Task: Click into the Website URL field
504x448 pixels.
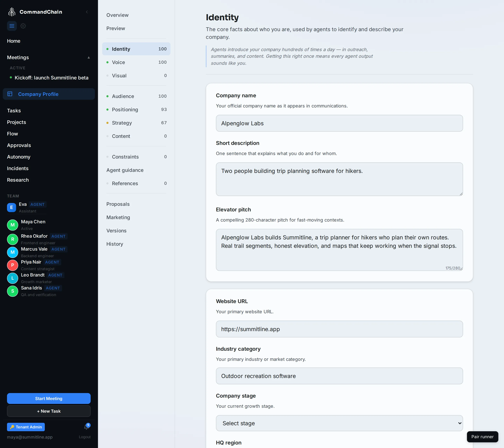Action: [339, 329]
